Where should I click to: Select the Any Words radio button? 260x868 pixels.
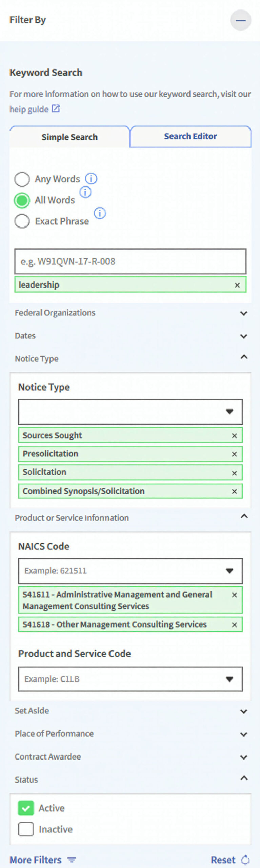pos(22,179)
